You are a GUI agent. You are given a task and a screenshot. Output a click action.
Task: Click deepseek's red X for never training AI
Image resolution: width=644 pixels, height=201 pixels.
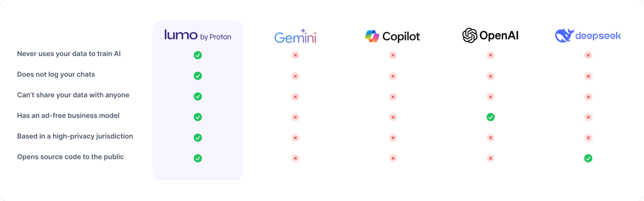(x=588, y=55)
